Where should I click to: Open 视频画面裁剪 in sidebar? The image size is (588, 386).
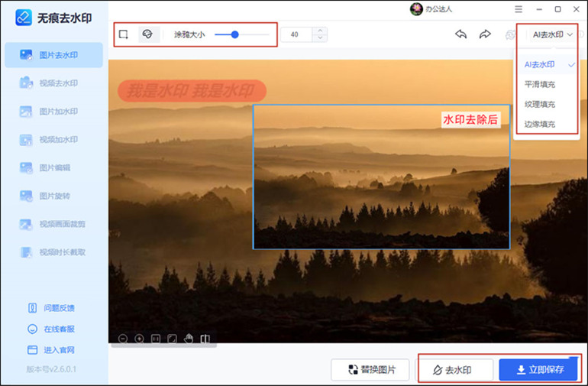53,224
